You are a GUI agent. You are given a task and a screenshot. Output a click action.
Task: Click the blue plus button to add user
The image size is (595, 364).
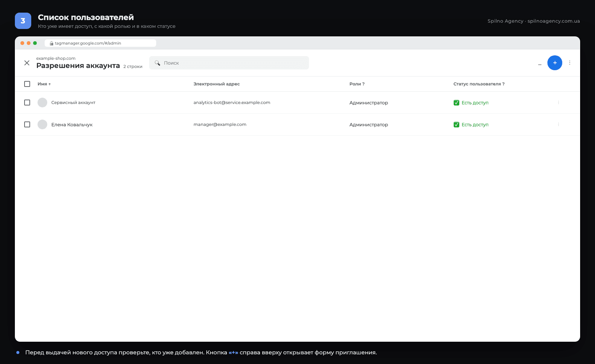point(554,63)
